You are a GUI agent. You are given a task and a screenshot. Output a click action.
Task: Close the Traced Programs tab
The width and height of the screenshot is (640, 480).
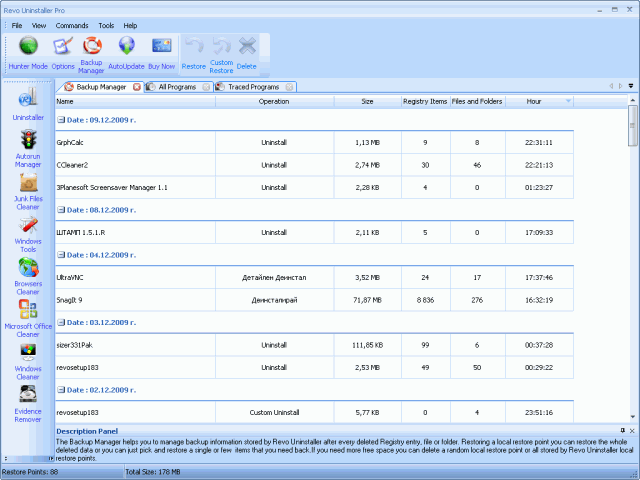(289, 87)
